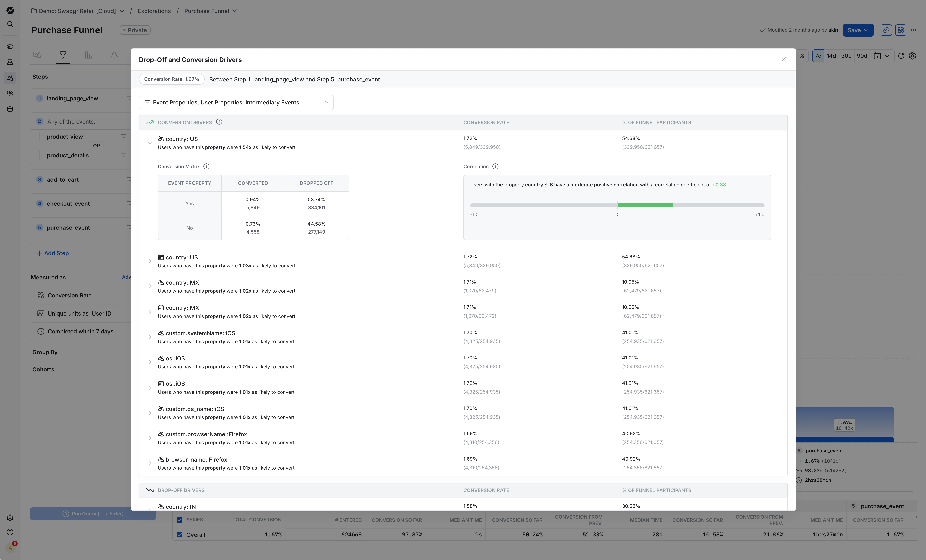
Task: Close the Drop-Off and Conversion Drivers modal
Action: pyautogui.click(x=784, y=59)
